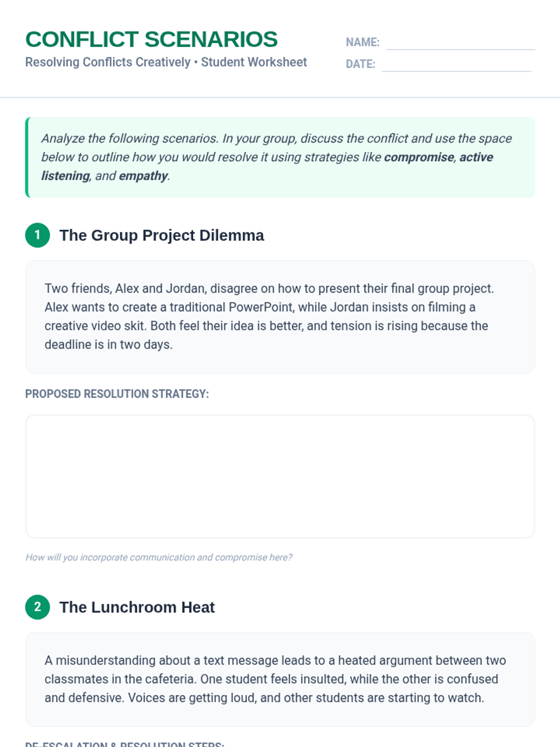
Task: Click the NAME input line
Action: [460, 43]
